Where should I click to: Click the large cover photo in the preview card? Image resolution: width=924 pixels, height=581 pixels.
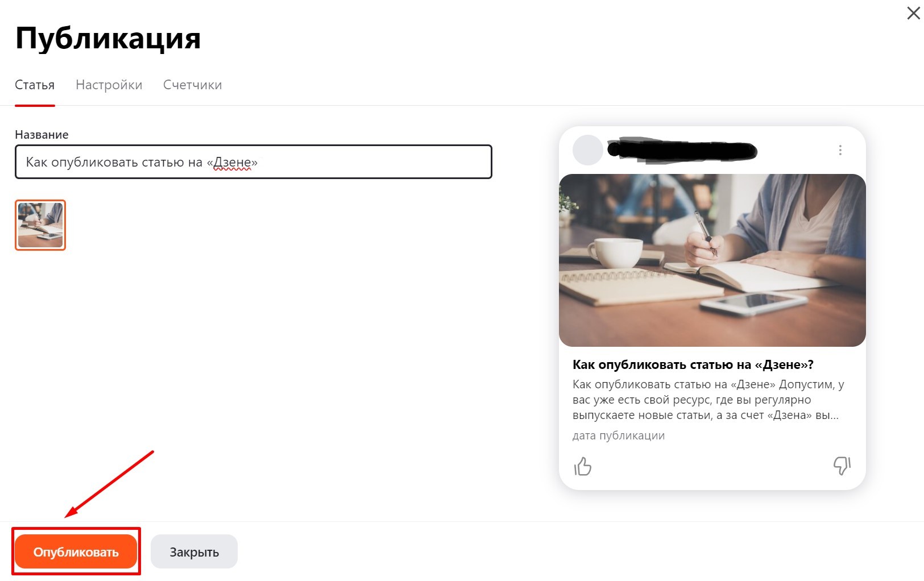point(712,260)
